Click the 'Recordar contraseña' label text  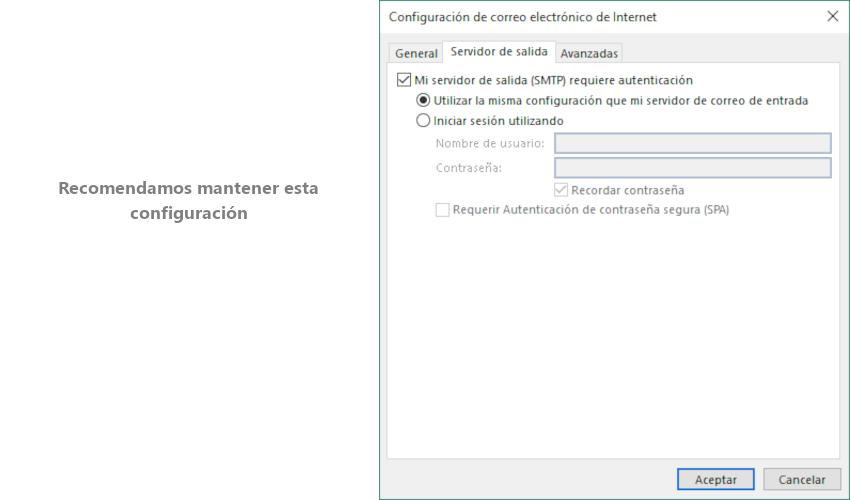point(627,190)
